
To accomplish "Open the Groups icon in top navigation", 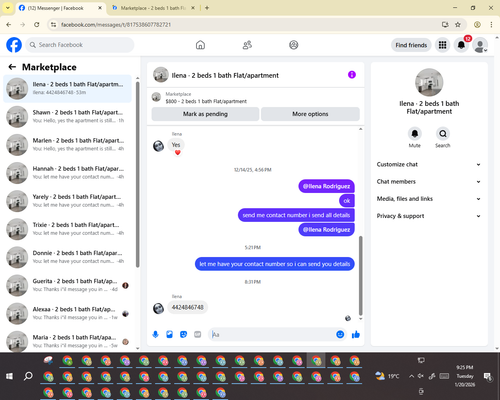I will [294, 45].
